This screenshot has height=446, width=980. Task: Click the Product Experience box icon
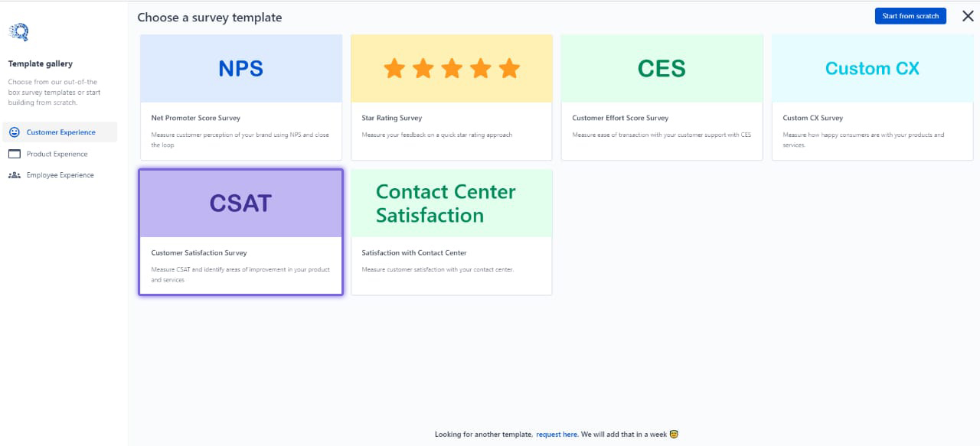[14, 154]
